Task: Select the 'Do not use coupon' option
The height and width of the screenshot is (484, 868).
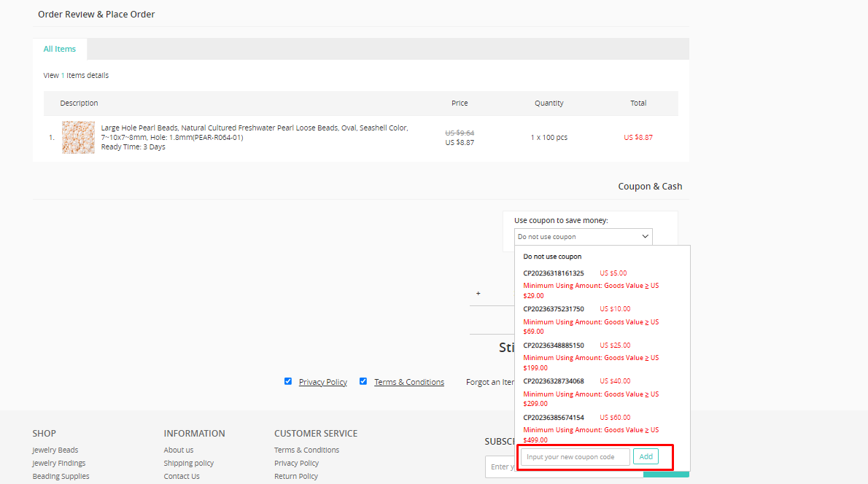Action: 552,257
